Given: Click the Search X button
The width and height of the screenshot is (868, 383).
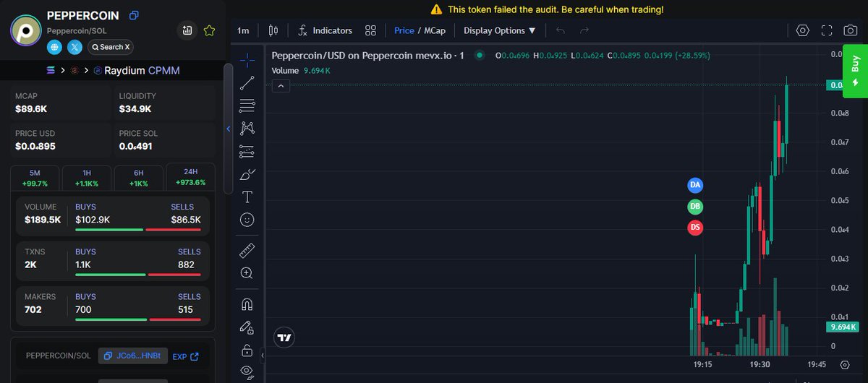Looking at the screenshot, I should point(111,47).
